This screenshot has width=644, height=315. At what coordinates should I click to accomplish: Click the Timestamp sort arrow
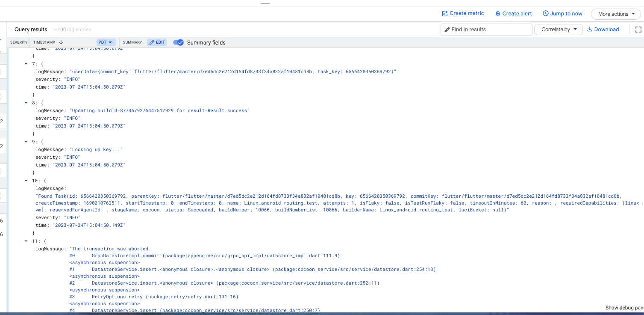point(61,42)
